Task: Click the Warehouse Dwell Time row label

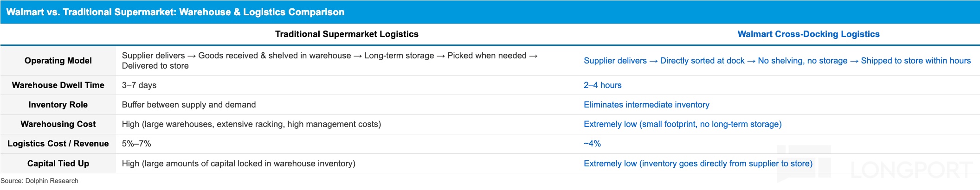Action: click(x=58, y=85)
